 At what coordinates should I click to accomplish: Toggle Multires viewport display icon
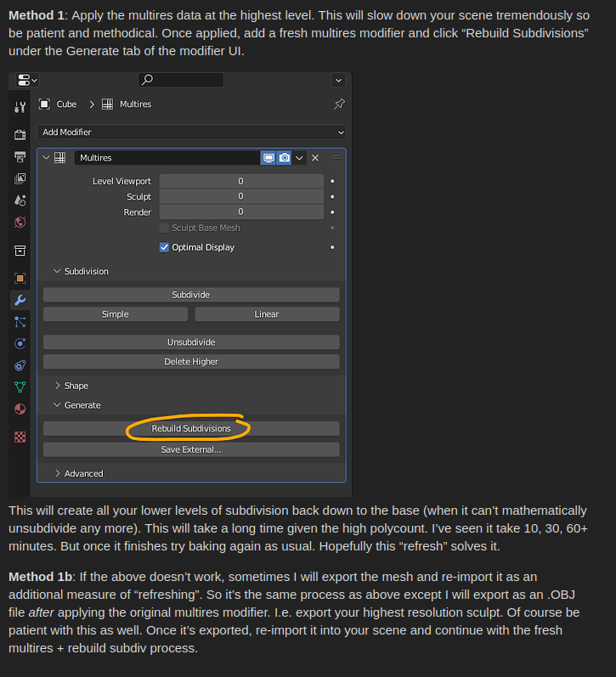pyautogui.click(x=268, y=158)
